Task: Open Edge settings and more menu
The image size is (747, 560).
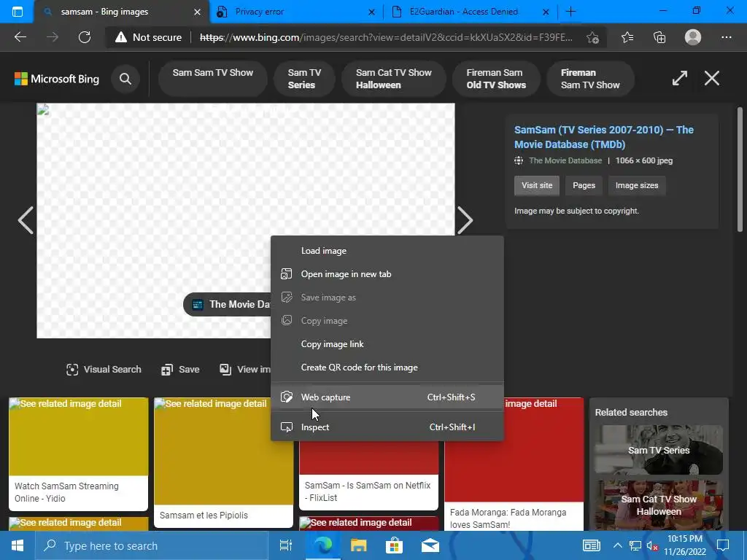Action: [726, 37]
